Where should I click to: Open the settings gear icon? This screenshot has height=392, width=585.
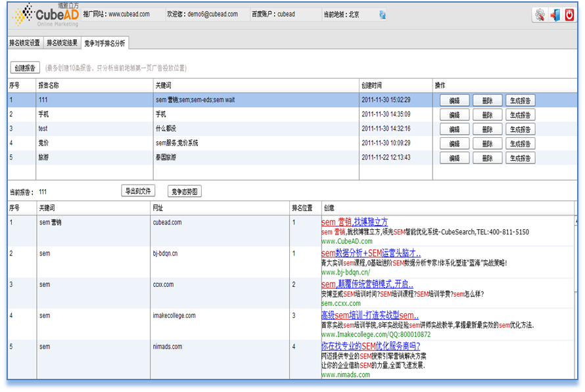click(x=540, y=15)
